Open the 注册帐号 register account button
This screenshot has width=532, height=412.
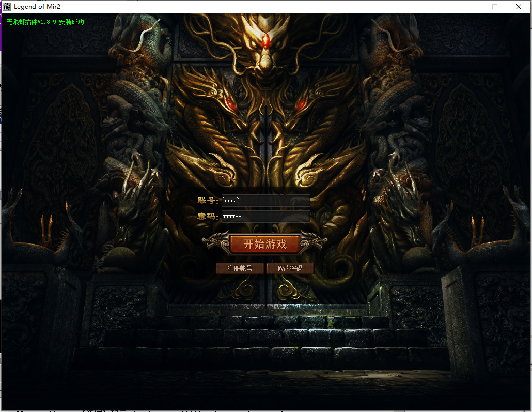pos(240,268)
